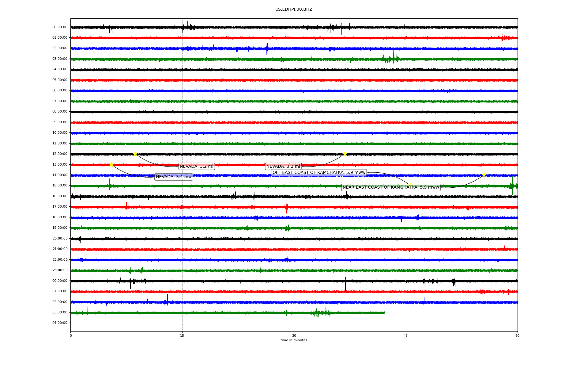
Task: Click the 15 tick on the x-axis
Action: [x=182, y=335]
